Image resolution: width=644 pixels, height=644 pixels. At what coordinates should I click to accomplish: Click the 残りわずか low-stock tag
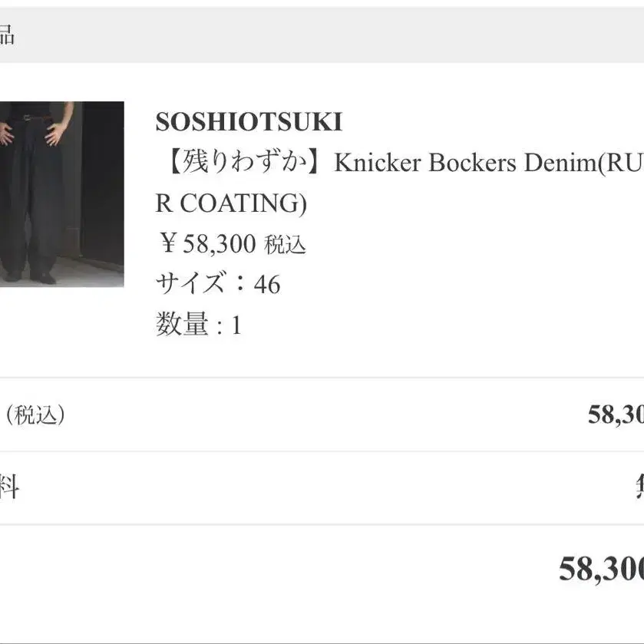point(245,162)
